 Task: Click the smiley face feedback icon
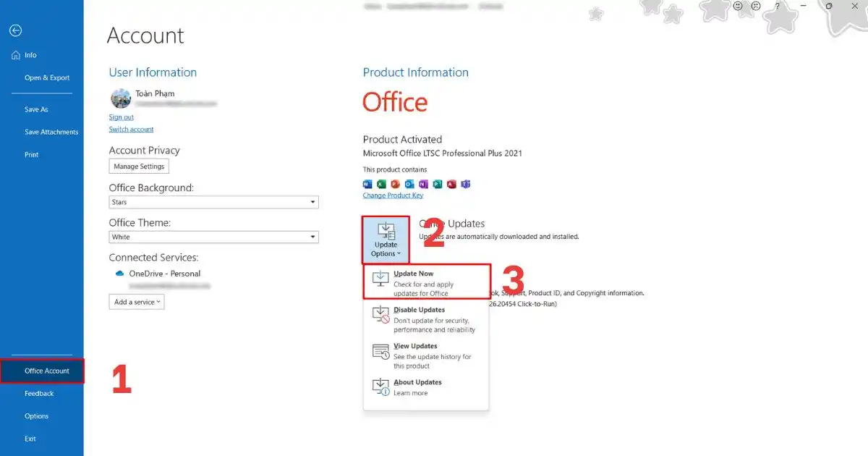(739, 6)
